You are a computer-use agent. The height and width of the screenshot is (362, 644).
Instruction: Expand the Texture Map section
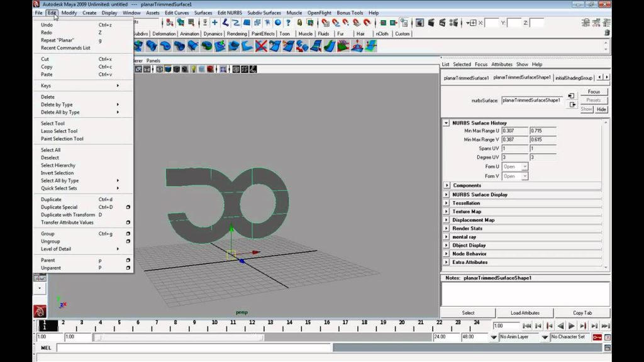click(x=447, y=211)
